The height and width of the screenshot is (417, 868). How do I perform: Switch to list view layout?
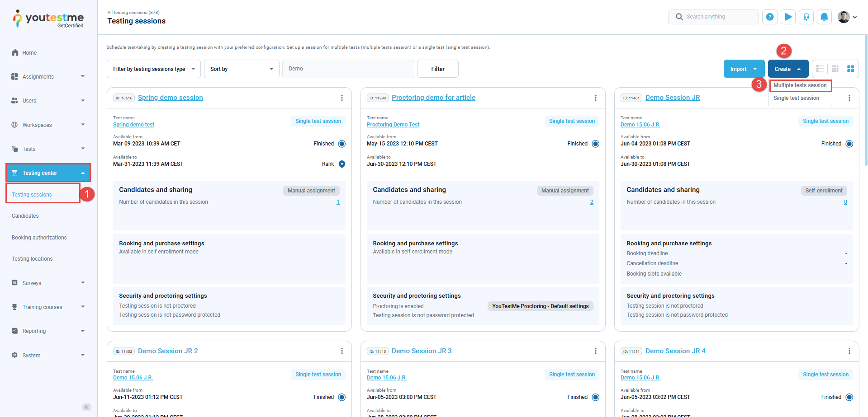[x=820, y=69]
